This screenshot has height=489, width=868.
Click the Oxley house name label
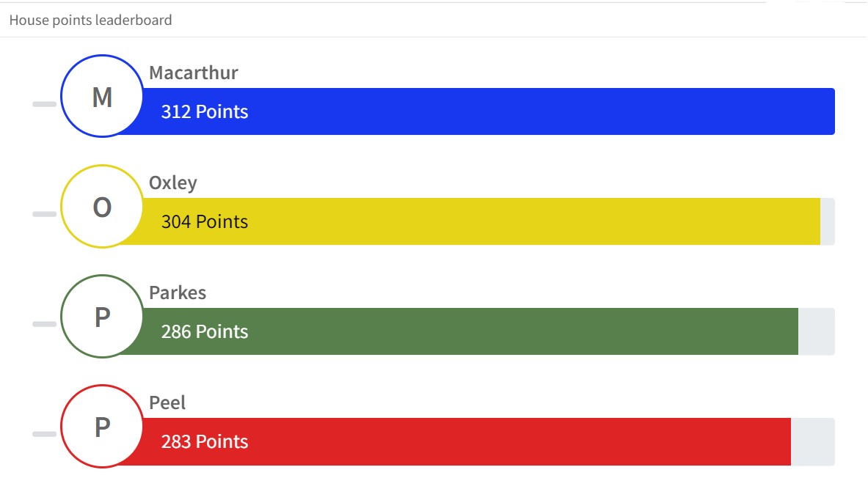172,183
